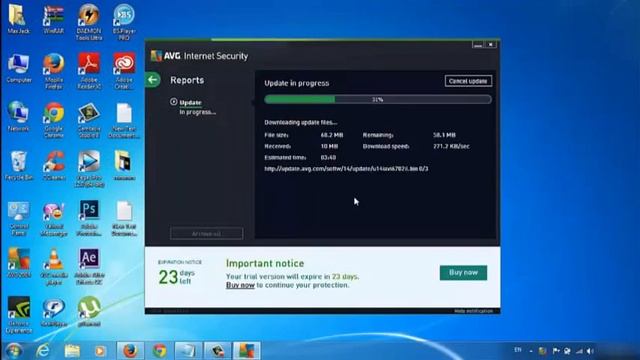Click the Reports heading

(187, 80)
